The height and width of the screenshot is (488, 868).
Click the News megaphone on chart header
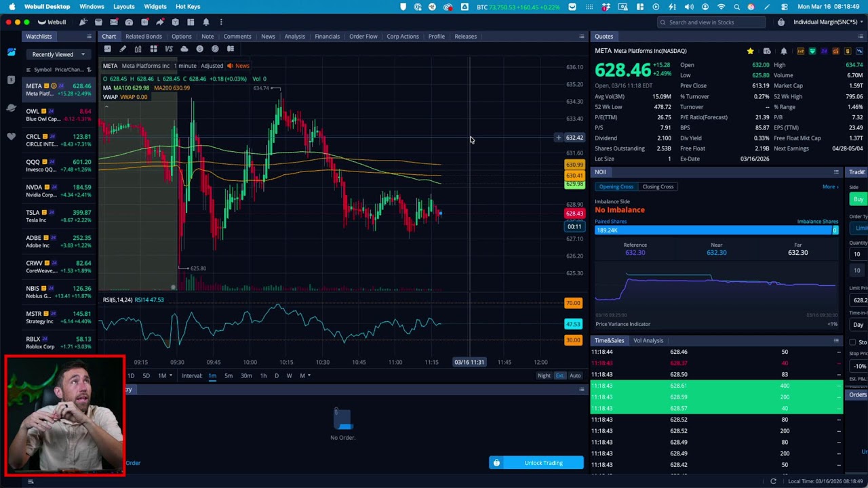237,66
